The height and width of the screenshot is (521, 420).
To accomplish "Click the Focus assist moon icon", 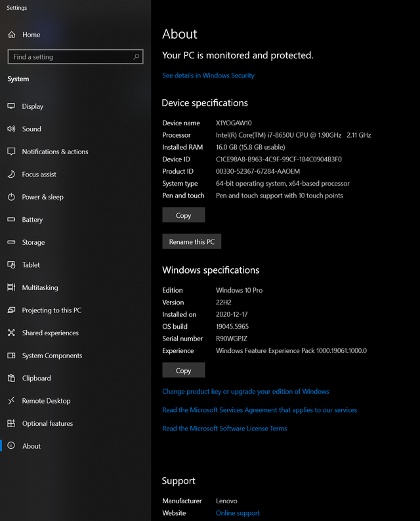I will [11, 174].
